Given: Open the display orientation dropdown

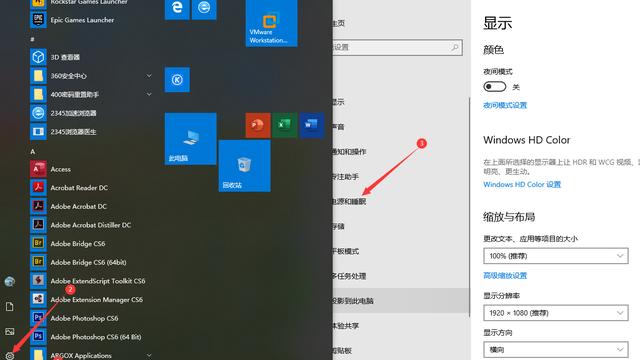Looking at the screenshot, I should (x=556, y=350).
